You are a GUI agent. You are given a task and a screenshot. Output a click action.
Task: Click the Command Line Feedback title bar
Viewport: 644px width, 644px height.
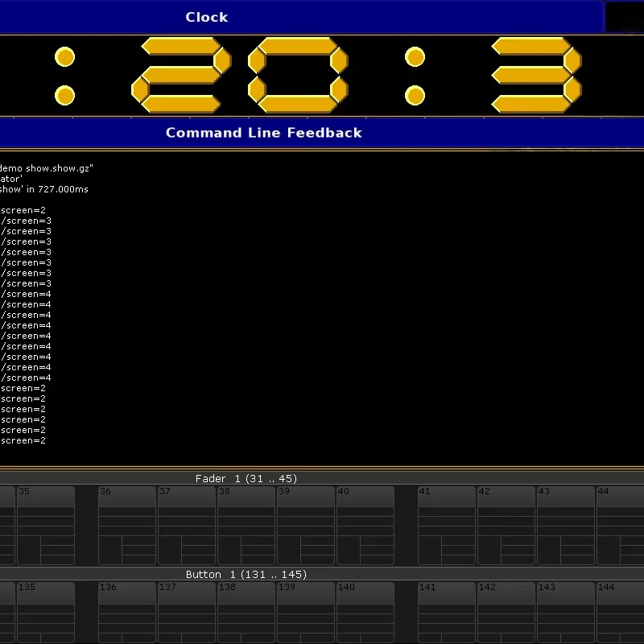[x=322, y=133]
